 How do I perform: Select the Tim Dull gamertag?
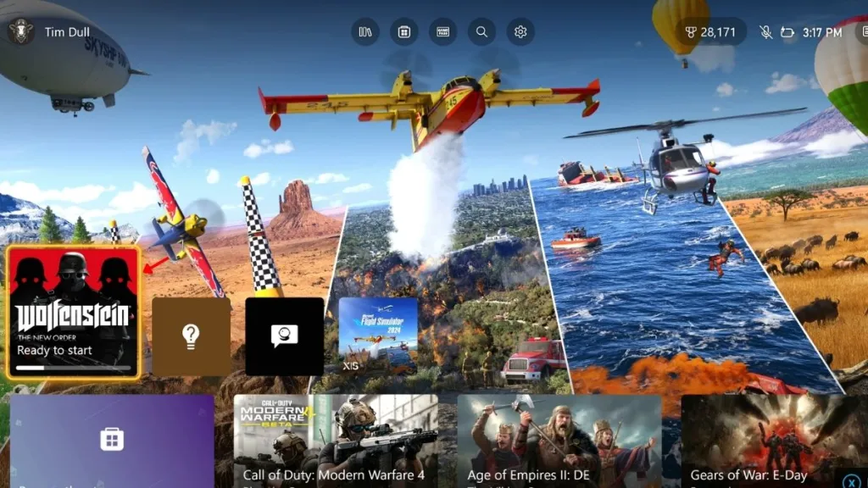click(67, 32)
